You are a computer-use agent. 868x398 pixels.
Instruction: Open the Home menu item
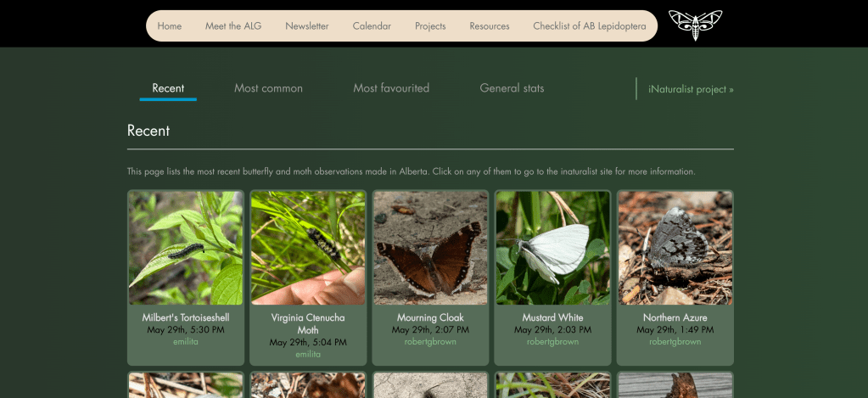pos(170,26)
